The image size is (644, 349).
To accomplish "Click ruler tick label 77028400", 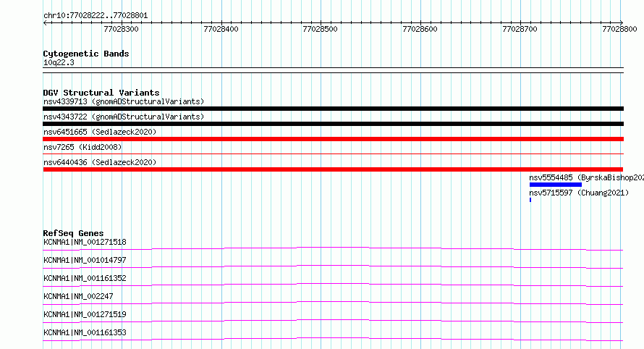I will 221,29.
